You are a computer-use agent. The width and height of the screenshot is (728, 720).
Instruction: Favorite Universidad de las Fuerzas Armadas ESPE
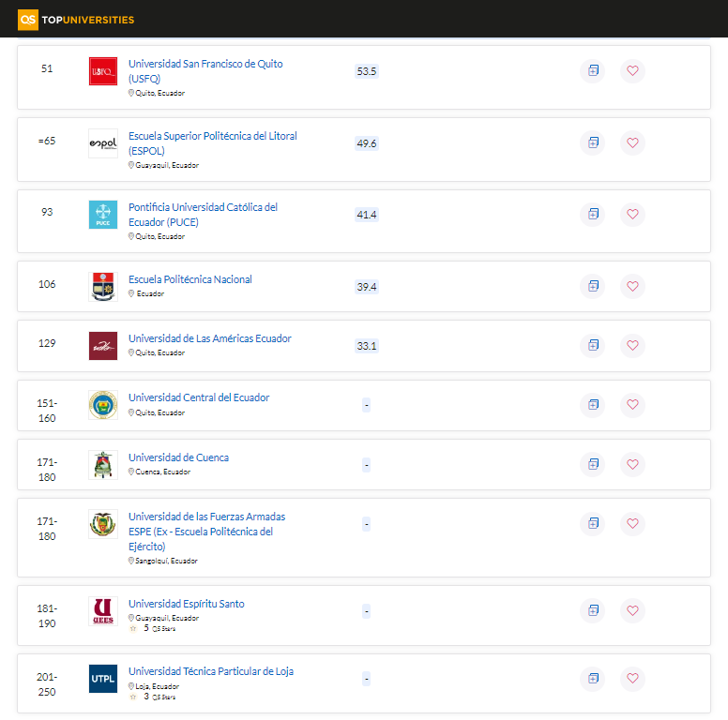[632, 523]
